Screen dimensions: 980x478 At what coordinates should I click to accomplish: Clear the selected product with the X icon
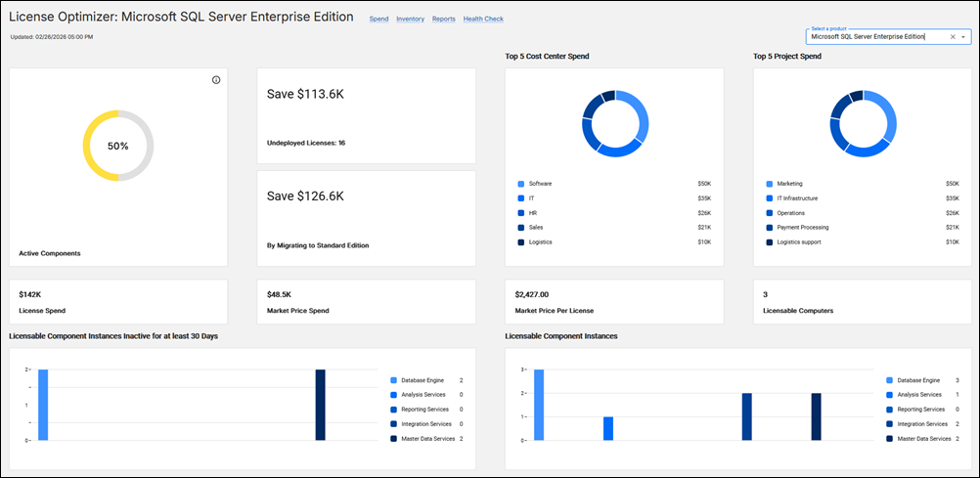pos(953,37)
